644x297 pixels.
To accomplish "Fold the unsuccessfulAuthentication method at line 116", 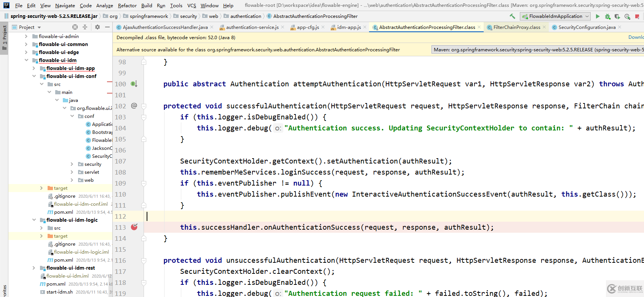I will pos(144,260).
